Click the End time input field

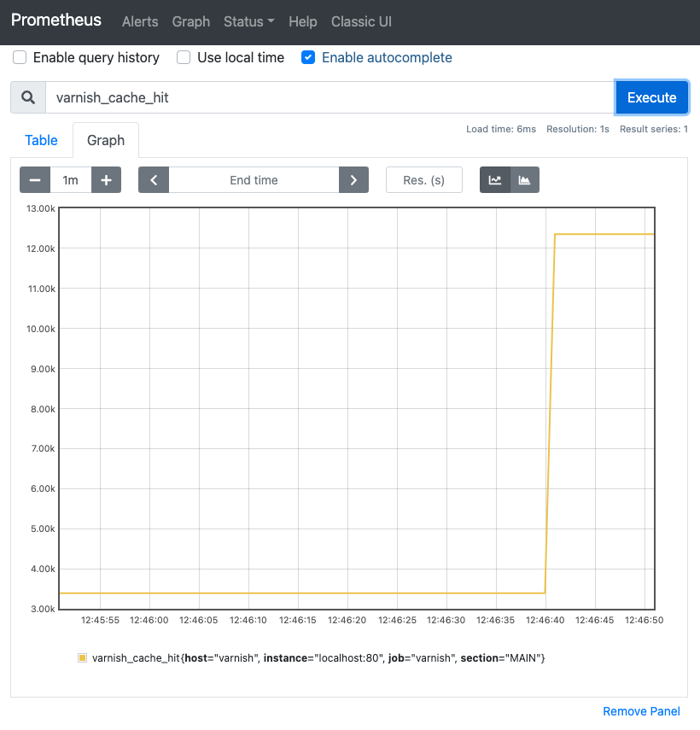(x=254, y=180)
